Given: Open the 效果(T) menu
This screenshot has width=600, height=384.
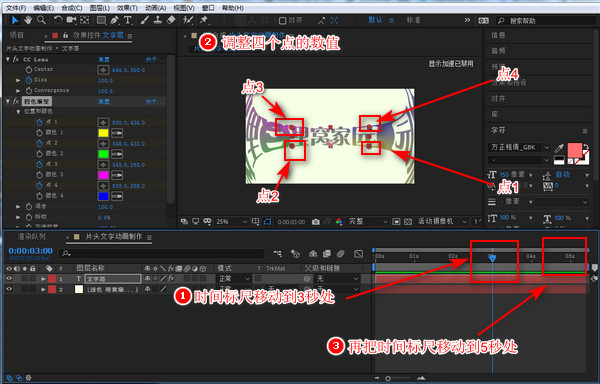Looking at the screenshot, I should coord(127,8).
